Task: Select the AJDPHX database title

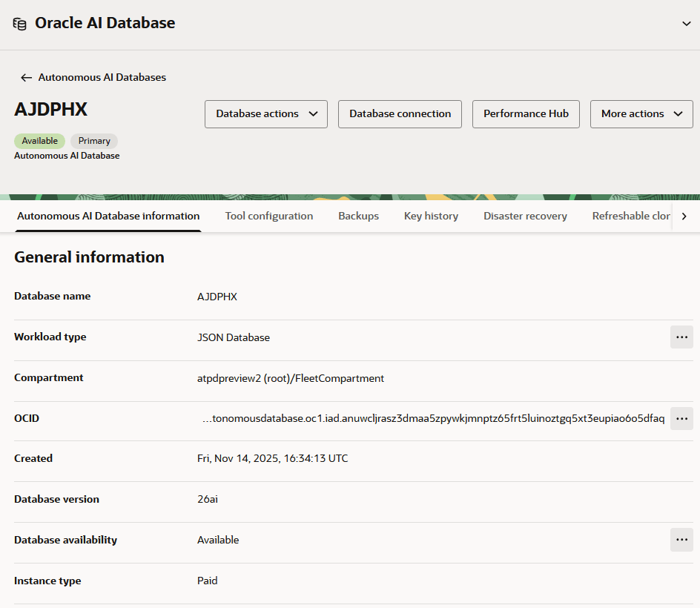Action: click(x=50, y=108)
